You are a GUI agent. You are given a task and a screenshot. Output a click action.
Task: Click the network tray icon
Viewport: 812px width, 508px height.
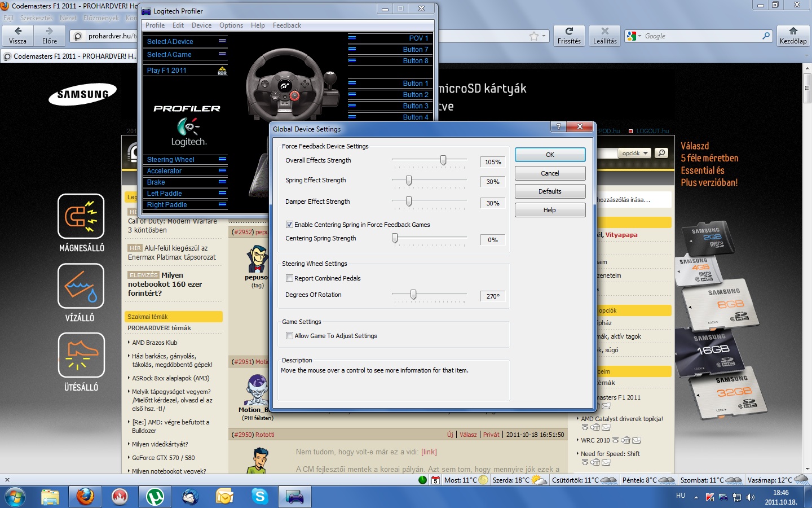pos(737,497)
